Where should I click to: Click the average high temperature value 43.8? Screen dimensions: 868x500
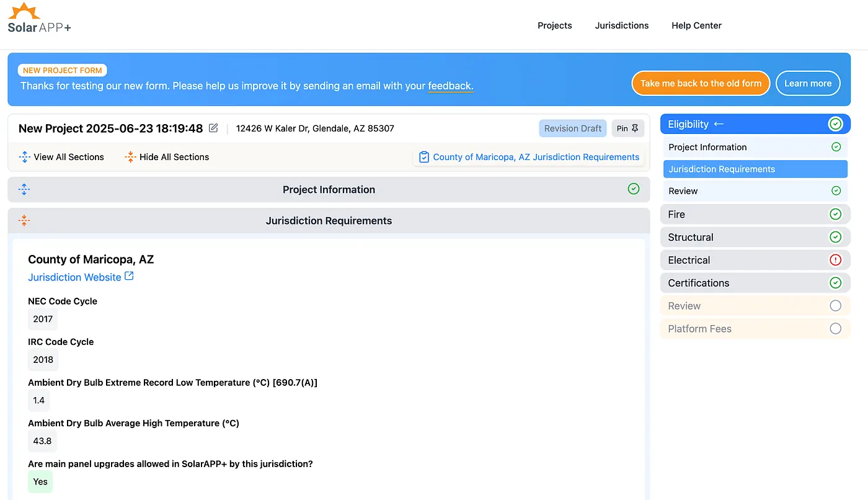pos(42,440)
